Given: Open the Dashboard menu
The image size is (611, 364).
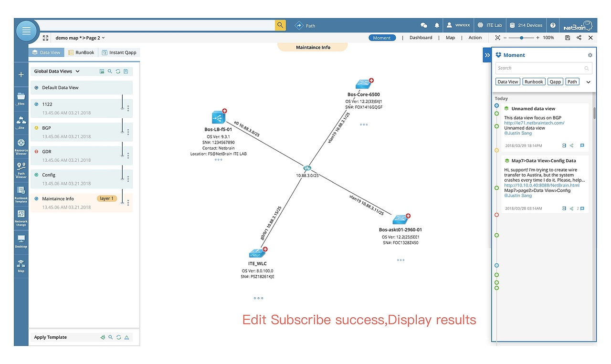Looking at the screenshot, I should pyautogui.click(x=421, y=38).
